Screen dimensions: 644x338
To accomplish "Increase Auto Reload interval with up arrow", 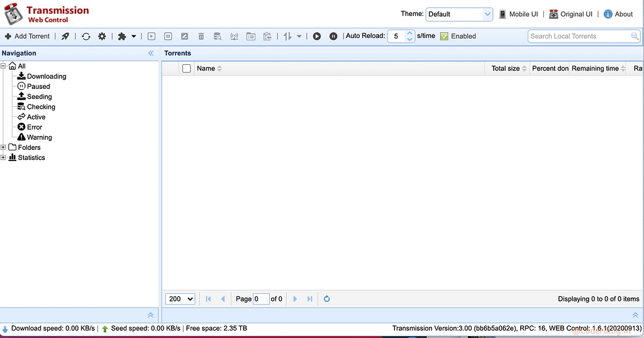I will [409, 33].
